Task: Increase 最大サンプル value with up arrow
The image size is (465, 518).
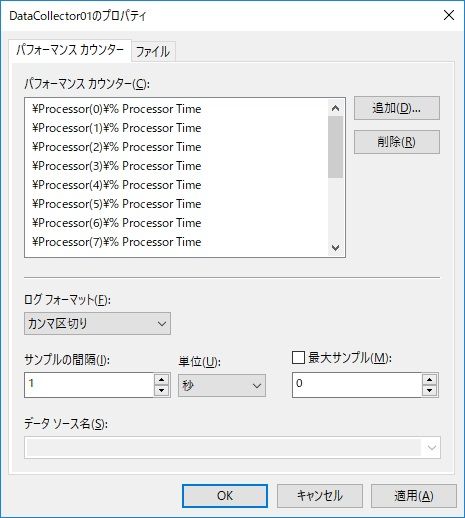Action: click(430, 380)
